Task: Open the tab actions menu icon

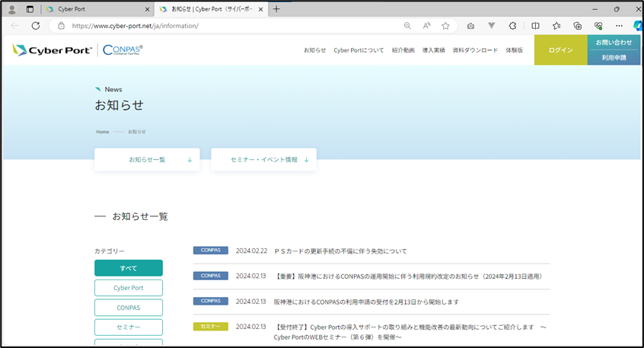Action: (x=30, y=9)
